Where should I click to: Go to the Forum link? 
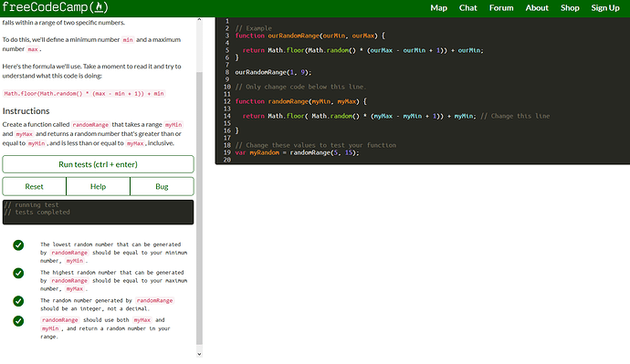[501, 8]
